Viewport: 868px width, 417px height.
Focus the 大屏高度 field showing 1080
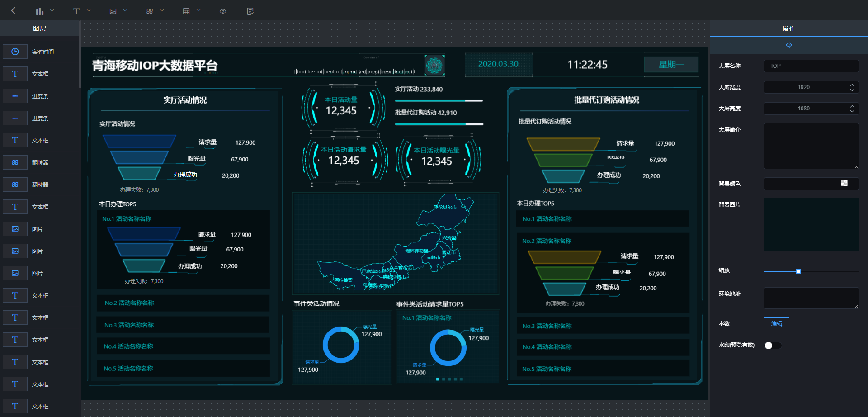tap(805, 109)
